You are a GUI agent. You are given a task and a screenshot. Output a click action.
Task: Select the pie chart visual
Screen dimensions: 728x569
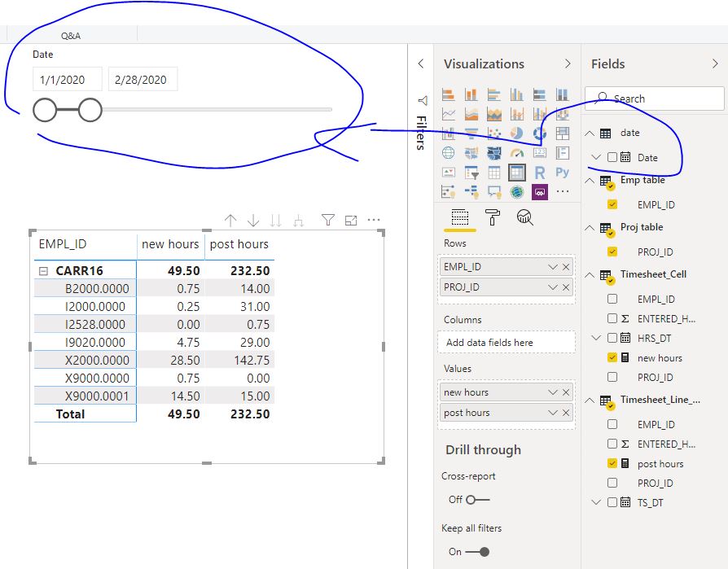pyautogui.click(x=517, y=133)
